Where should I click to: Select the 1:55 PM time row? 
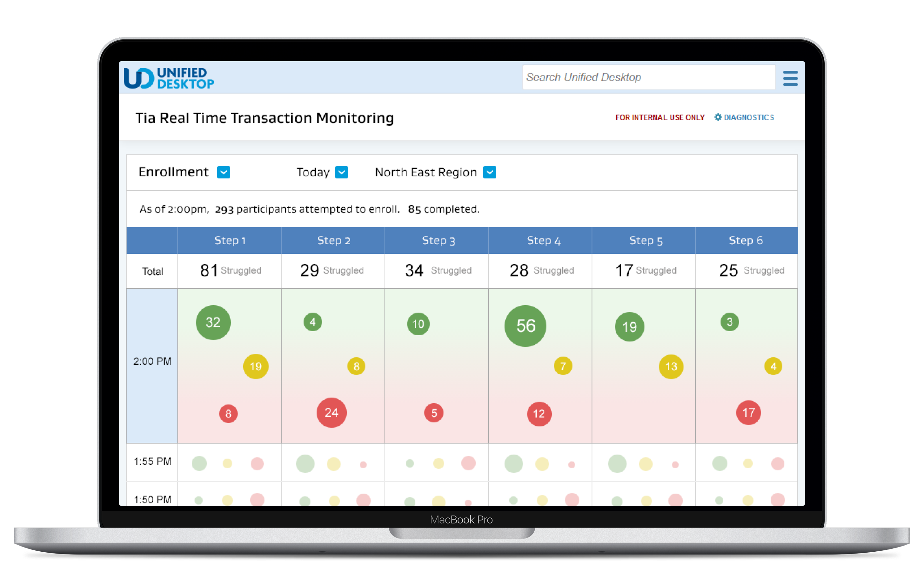(152, 462)
